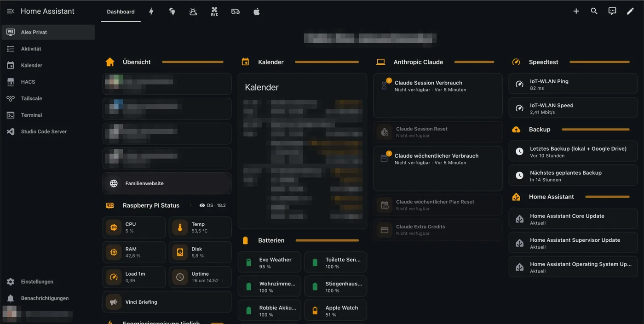Screen dimensions: 644x324
Task: Click the 'In 14 Stunden' backup text
Action: [545, 180]
